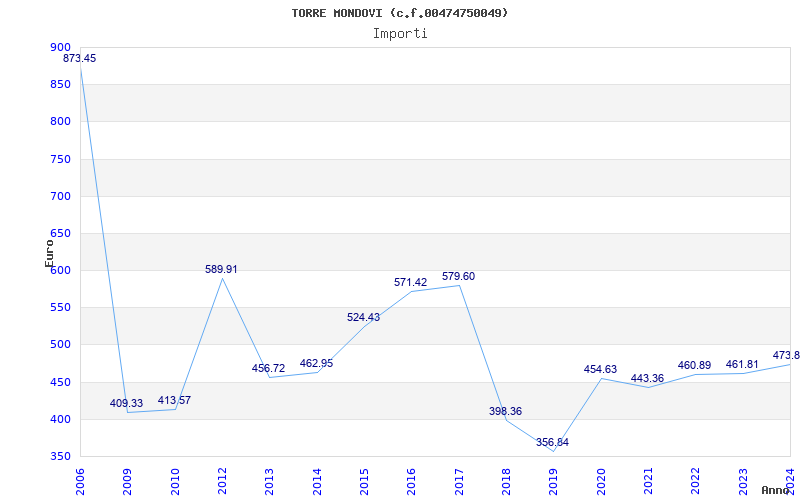Select the 460.89 data label

point(694,365)
